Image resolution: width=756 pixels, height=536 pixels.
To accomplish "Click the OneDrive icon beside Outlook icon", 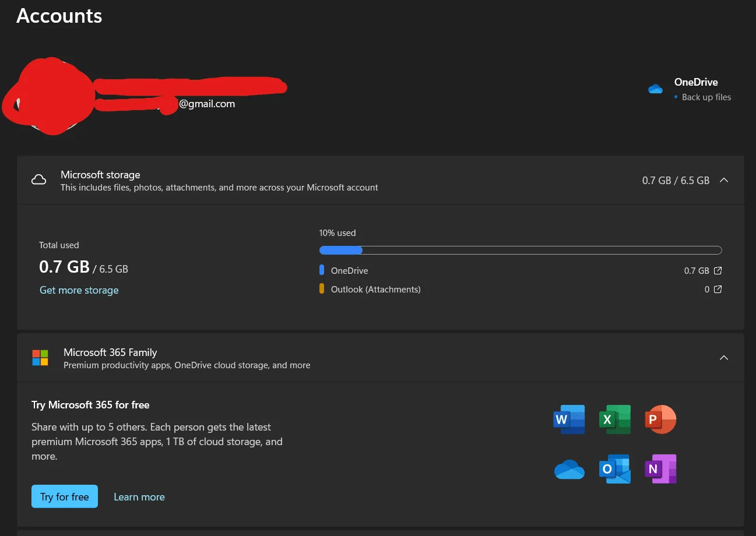I will (569, 469).
